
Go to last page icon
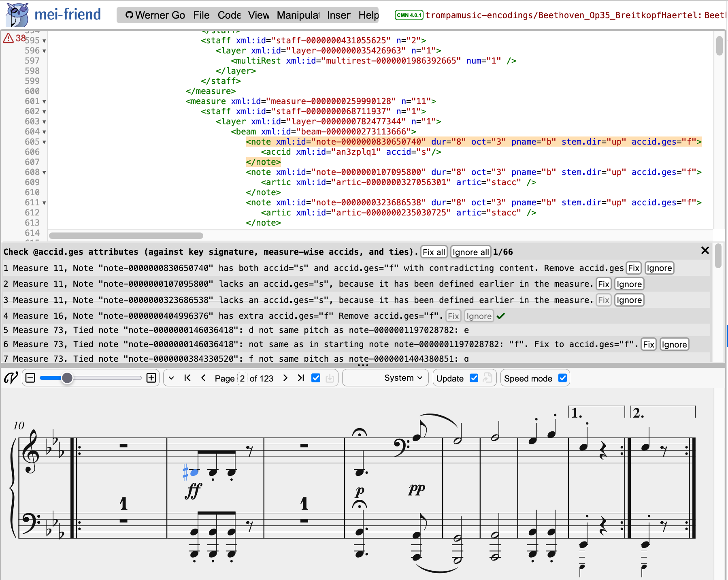[301, 378]
